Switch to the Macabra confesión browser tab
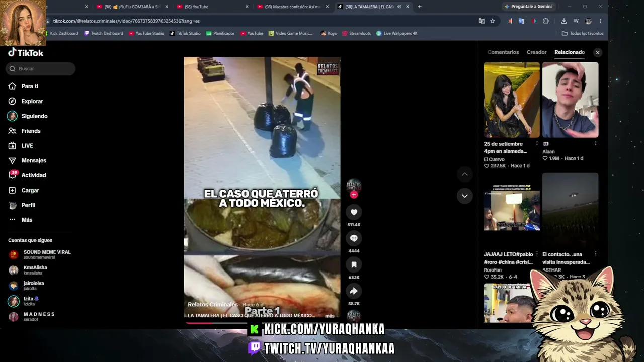Image resolution: width=644 pixels, height=362 pixels. [292, 7]
